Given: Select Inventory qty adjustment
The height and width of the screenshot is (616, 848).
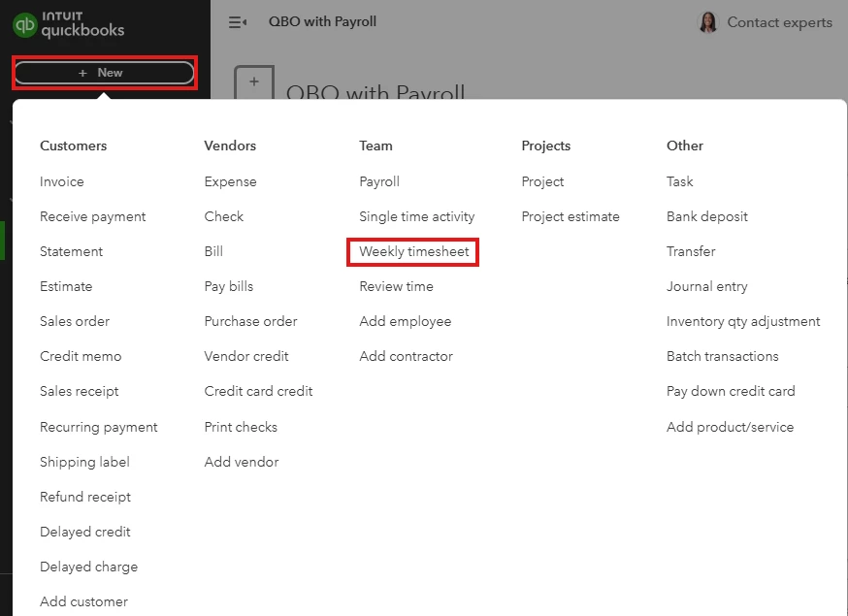Looking at the screenshot, I should [x=743, y=322].
